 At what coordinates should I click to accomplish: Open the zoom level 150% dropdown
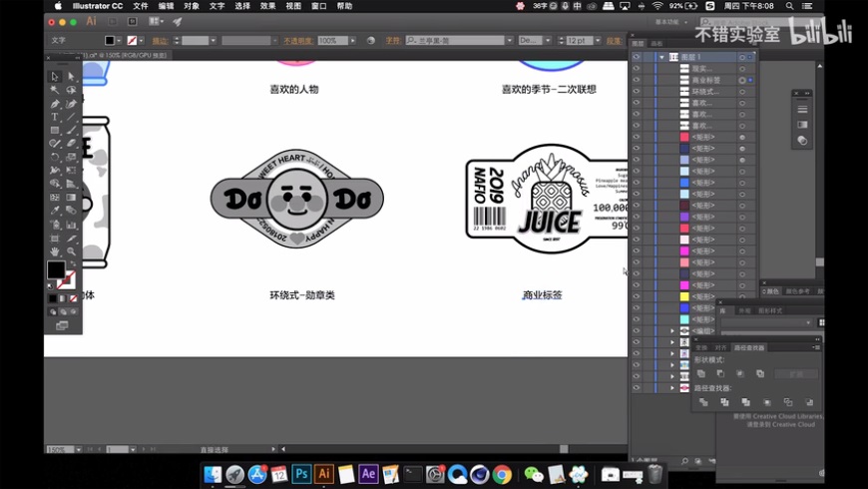click(79, 449)
